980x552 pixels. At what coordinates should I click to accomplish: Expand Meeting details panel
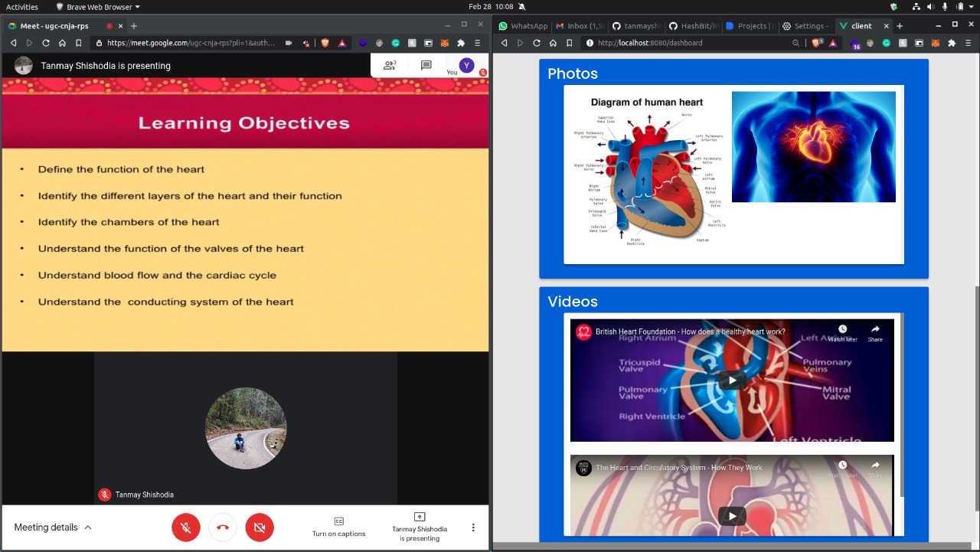(53, 528)
